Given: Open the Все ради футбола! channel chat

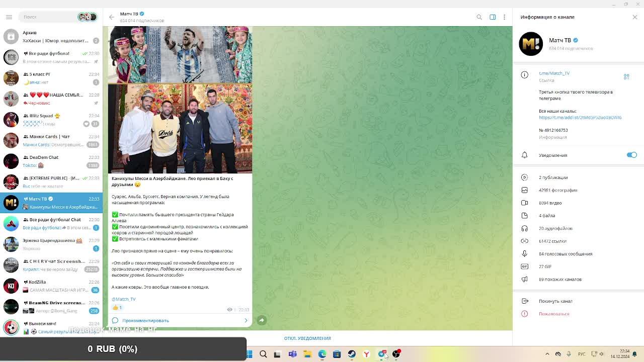Looking at the screenshot, I should 51,57.
